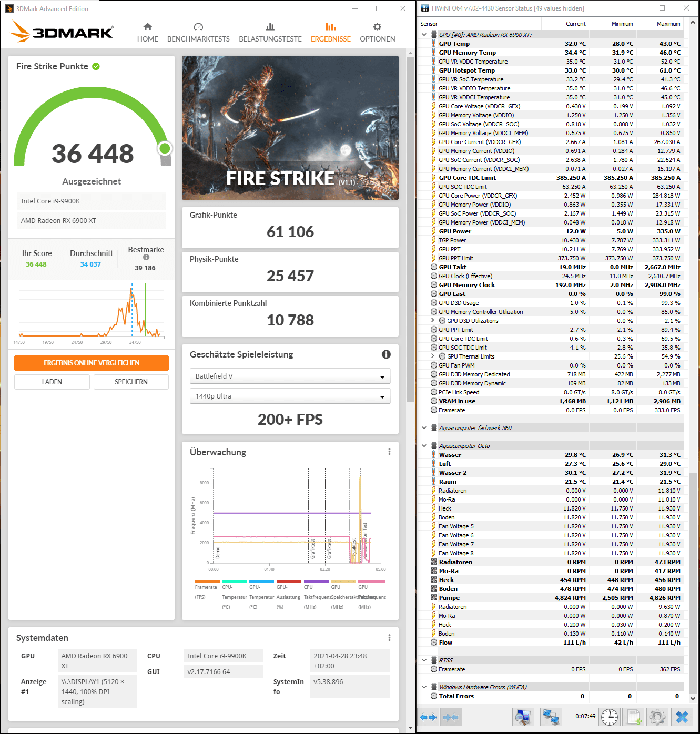Open the 1440p Ultra resolution dropdown
This screenshot has height=734, width=700.
(x=290, y=396)
